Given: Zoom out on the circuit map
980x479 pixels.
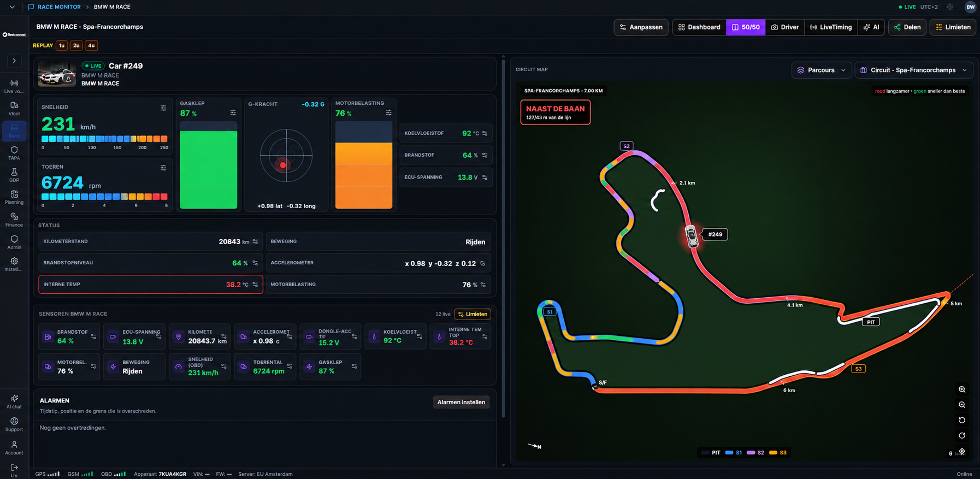Looking at the screenshot, I should (962, 405).
